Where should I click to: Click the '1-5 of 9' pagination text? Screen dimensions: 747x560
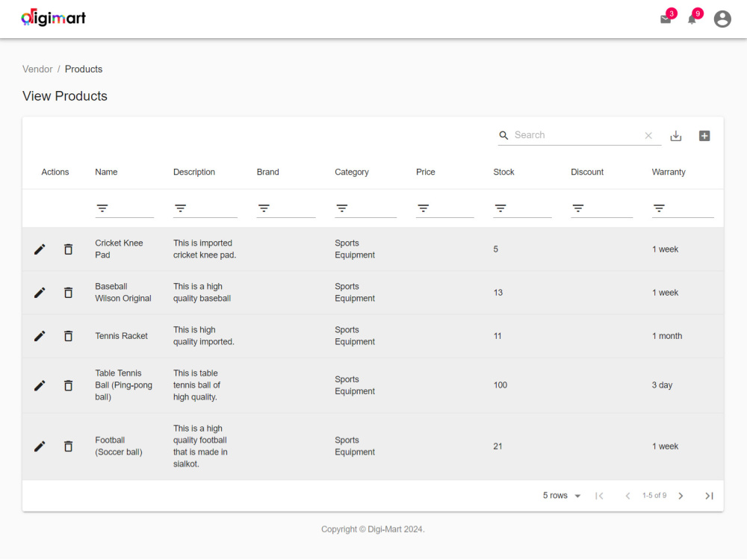click(654, 496)
